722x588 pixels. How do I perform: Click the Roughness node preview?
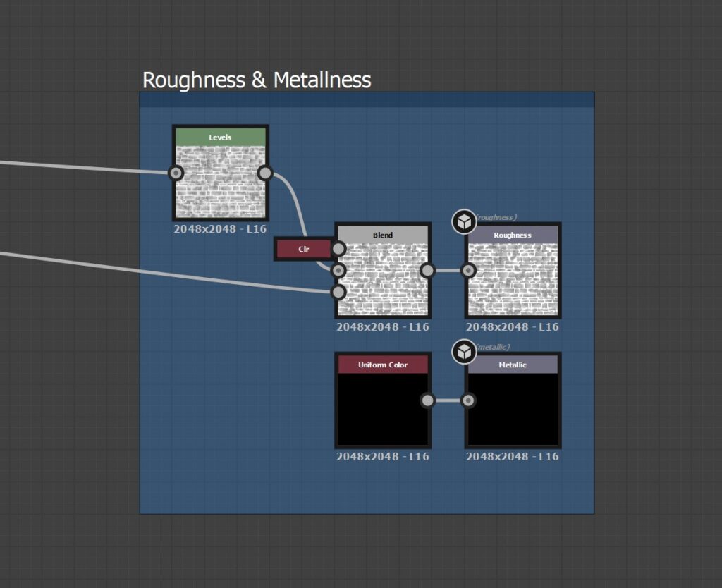513,278
